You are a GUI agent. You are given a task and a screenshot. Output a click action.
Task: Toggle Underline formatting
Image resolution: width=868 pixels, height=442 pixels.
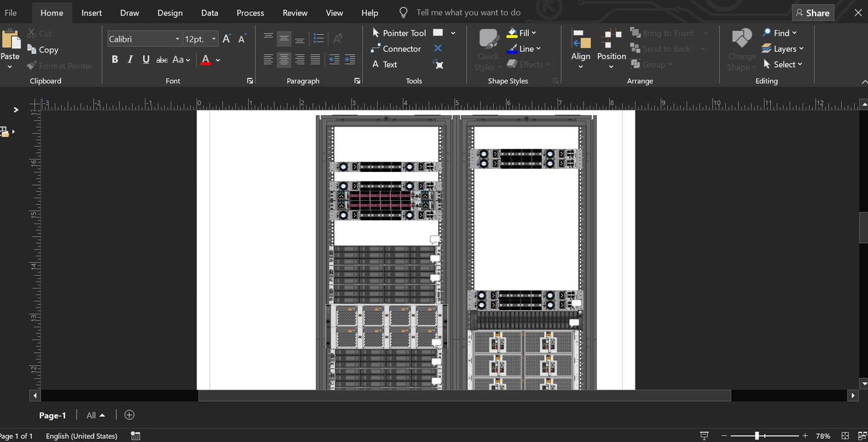(x=146, y=60)
